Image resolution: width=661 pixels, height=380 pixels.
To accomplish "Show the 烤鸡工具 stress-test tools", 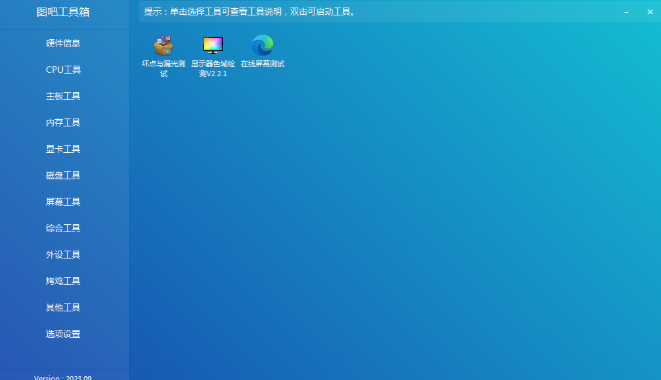I will pyautogui.click(x=63, y=281).
